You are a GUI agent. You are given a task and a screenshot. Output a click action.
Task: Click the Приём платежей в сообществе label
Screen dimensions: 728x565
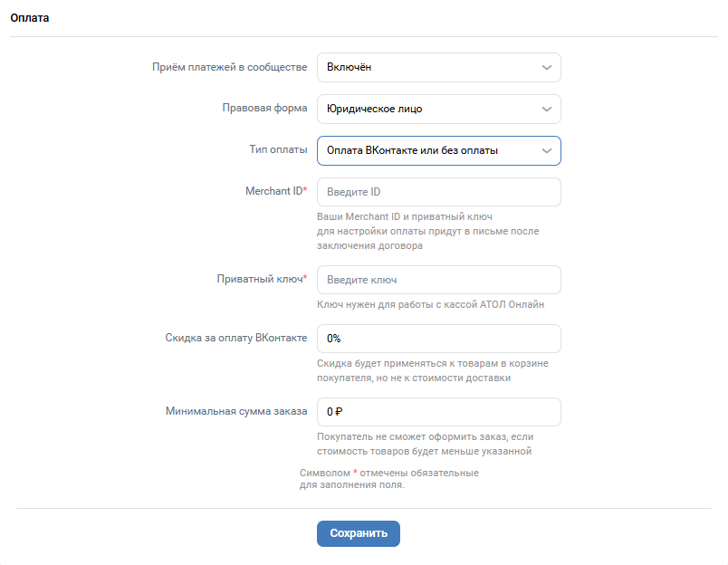point(229,67)
